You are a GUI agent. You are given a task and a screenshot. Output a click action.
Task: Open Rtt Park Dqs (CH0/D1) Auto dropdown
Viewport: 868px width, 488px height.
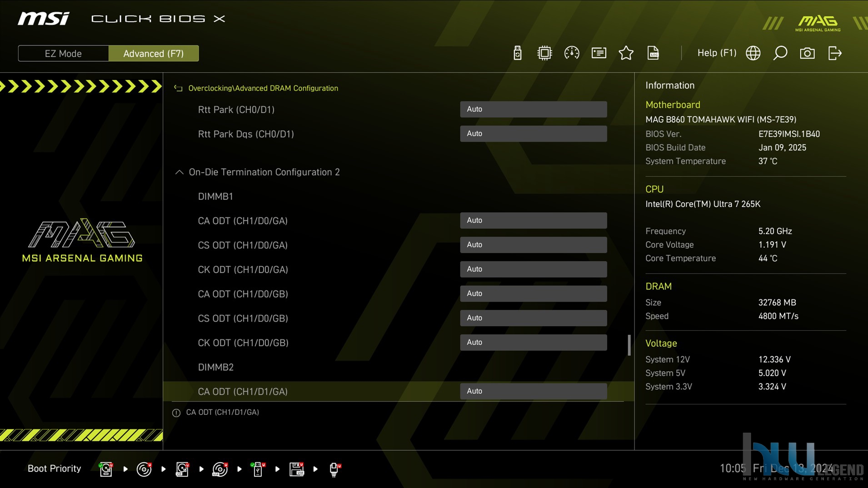[x=533, y=134]
